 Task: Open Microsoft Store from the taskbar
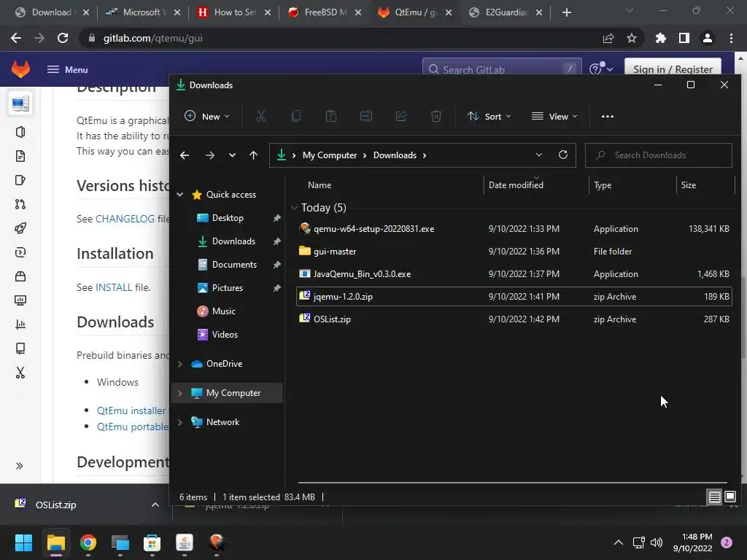[x=152, y=542]
